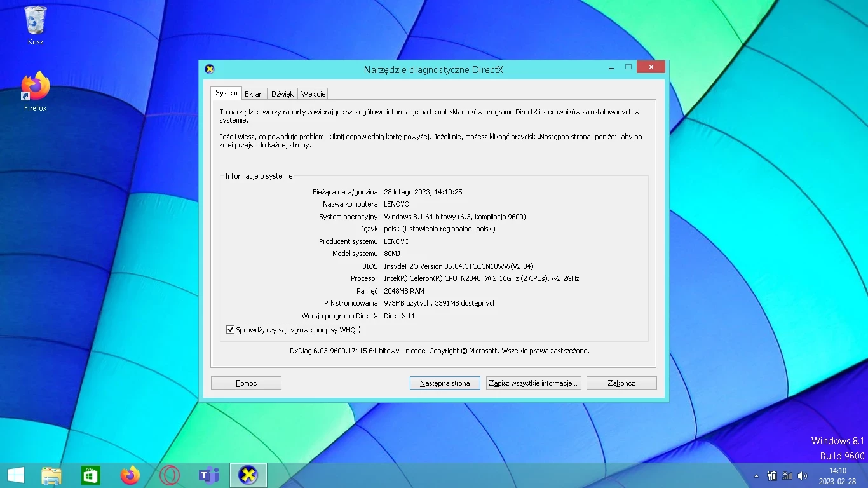Screen dimensions: 868x488
Task: Minimize the DirectX diagnostic window
Action: coord(611,67)
